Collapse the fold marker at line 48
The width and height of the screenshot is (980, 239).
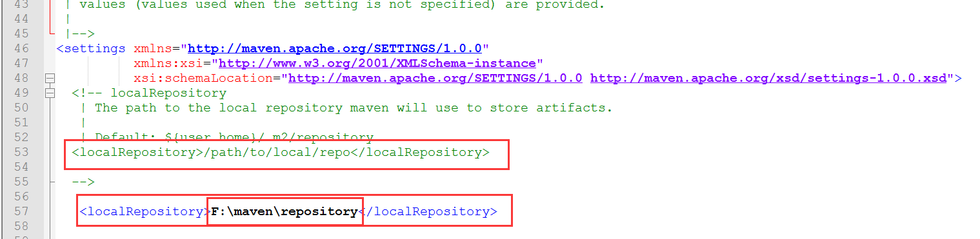(x=50, y=78)
